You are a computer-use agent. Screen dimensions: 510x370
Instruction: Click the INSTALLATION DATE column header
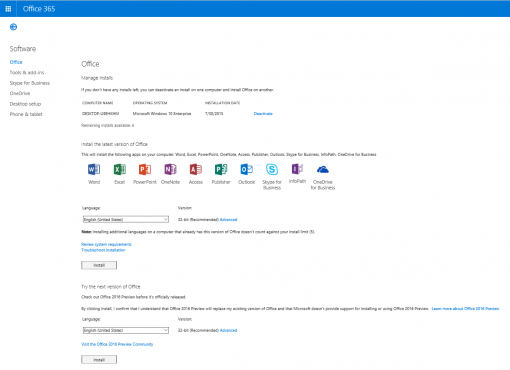coord(222,103)
